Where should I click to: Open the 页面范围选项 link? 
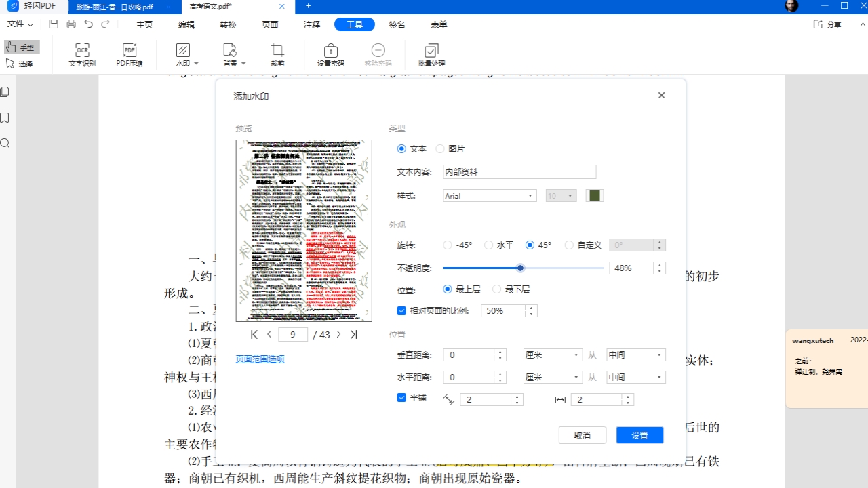[260, 359]
